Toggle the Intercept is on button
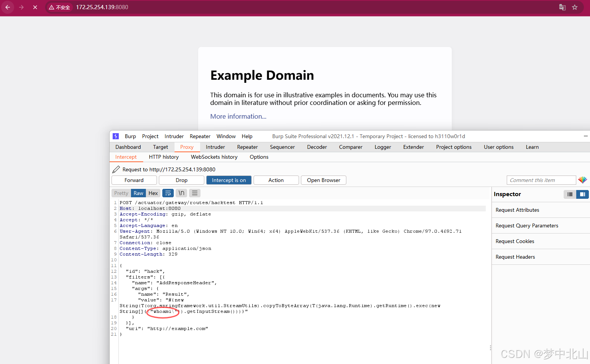This screenshot has height=364, width=590. pyautogui.click(x=229, y=180)
